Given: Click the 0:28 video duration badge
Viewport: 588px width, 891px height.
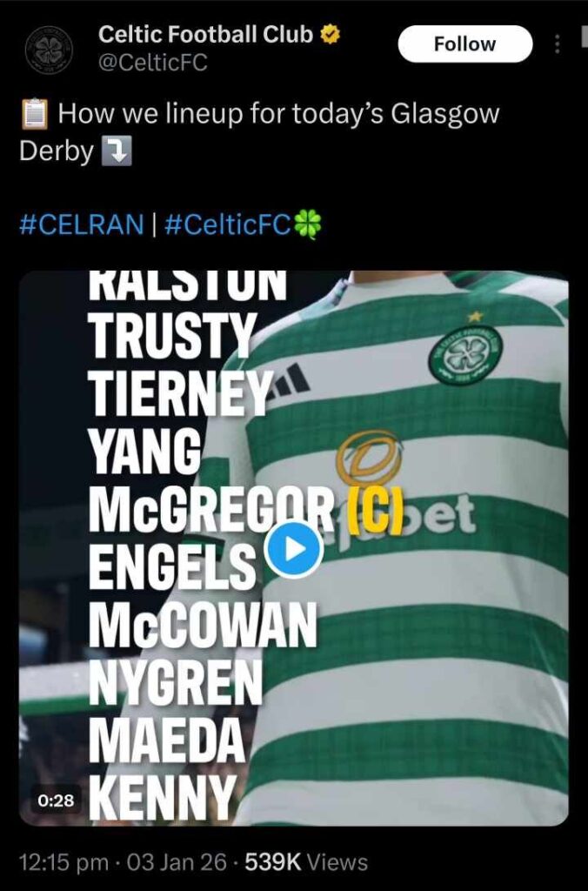Looking at the screenshot, I should point(56,801).
